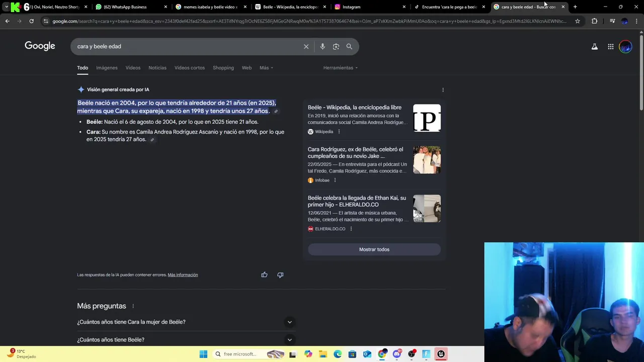
Task: Open Beéle celebra la llegada de Ethan Kai article
Action: [x=357, y=202]
